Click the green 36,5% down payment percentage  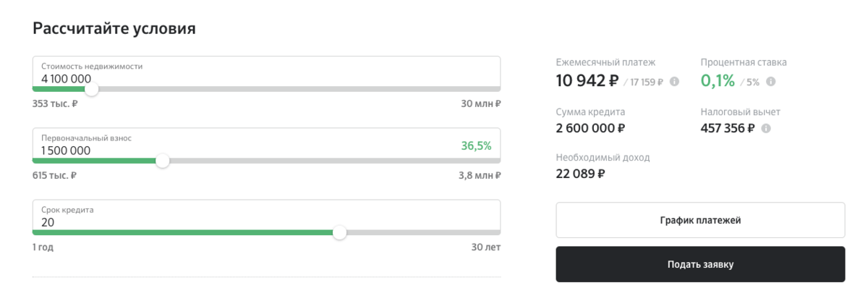pos(476,145)
